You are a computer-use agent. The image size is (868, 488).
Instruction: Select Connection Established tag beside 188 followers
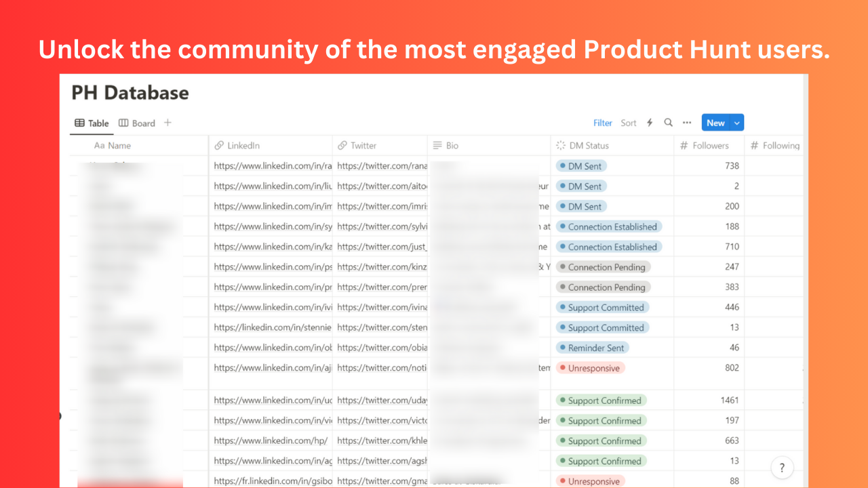click(609, 226)
